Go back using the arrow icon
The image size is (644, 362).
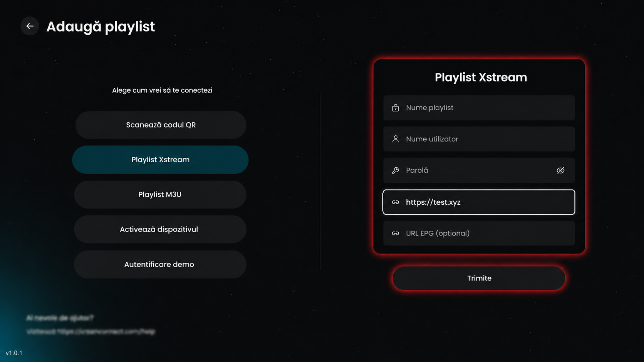pyautogui.click(x=30, y=26)
